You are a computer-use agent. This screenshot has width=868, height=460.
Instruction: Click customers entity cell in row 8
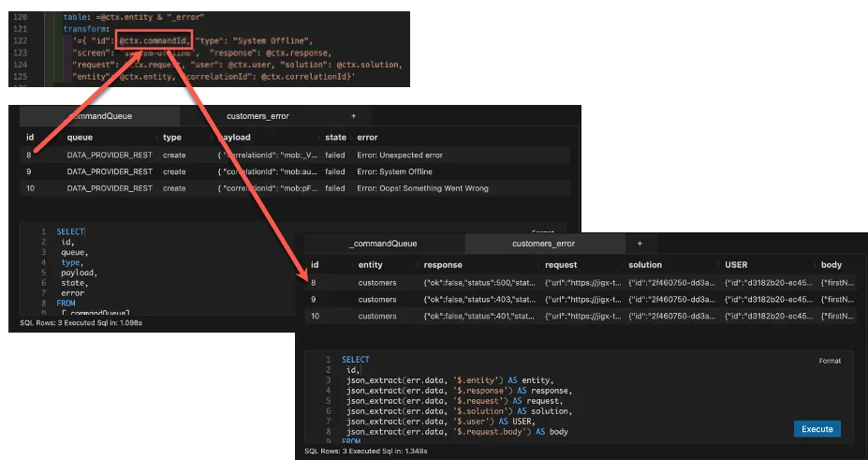click(377, 283)
